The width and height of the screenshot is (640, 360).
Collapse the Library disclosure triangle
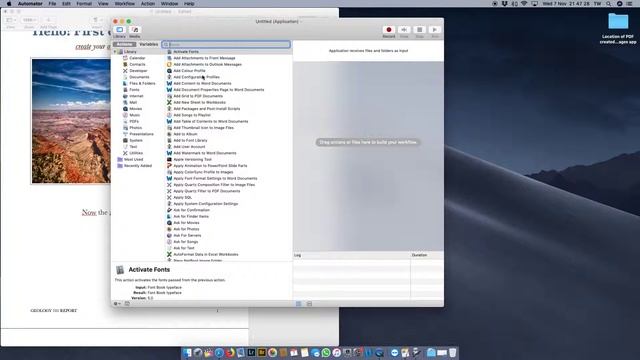click(115, 52)
